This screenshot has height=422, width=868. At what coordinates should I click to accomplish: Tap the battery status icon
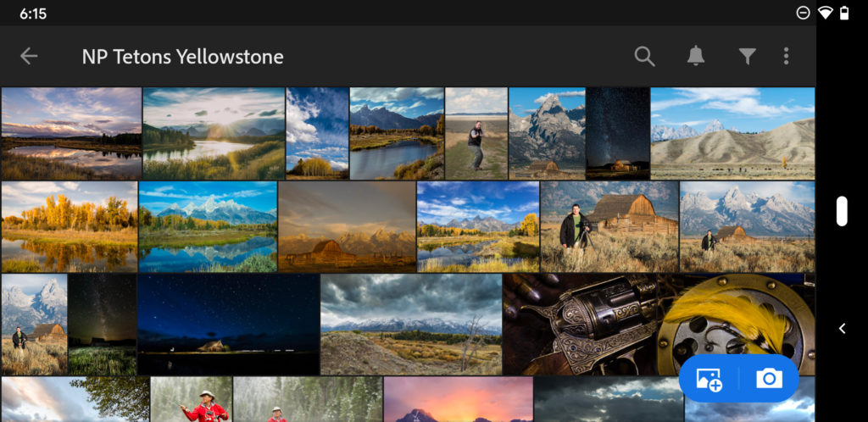pyautogui.click(x=844, y=13)
